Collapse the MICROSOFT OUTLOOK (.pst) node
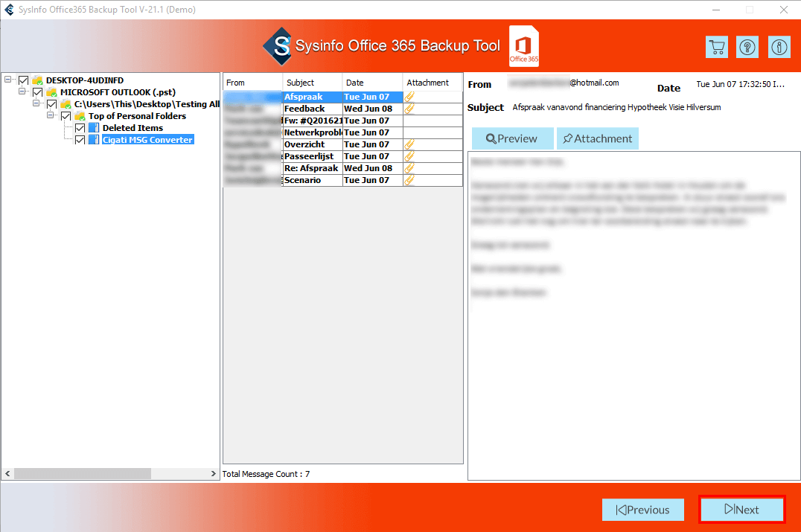The height and width of the screenshot is (532, 801). (x=22, y=92)
